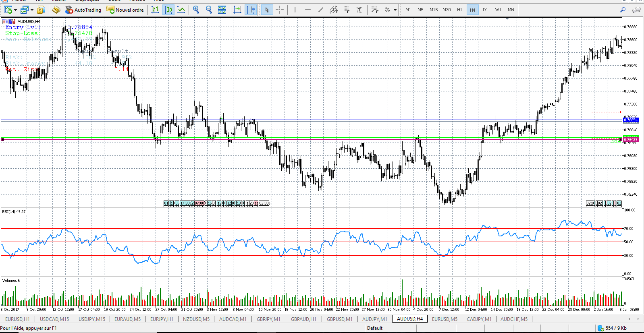Open the new chart icon
This screenshot has height=333, width=644.
click(8, 10)
